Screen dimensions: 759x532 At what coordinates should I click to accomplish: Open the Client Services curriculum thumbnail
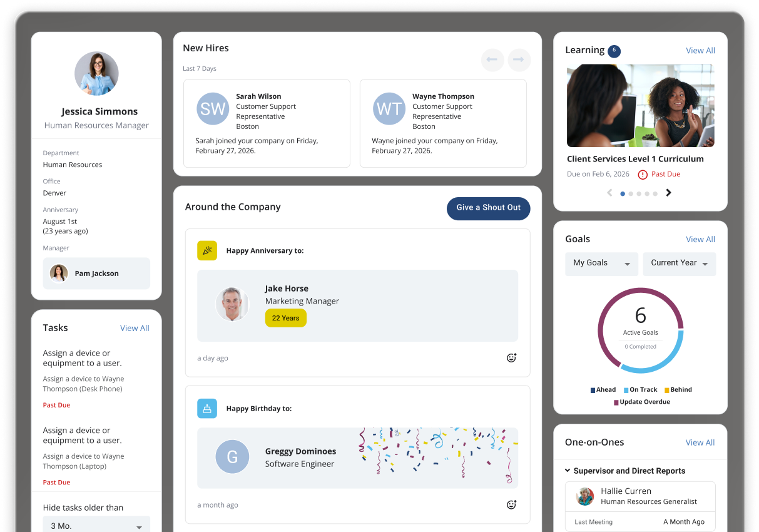[640, 105]
